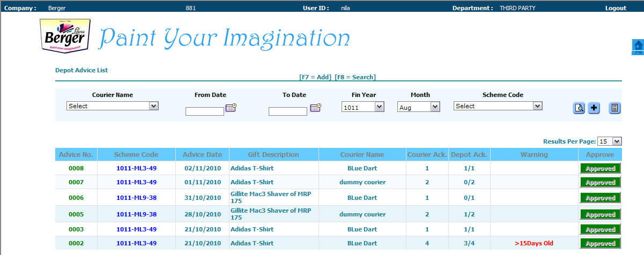
Task: Open the From Date calendar picker
Action: pos(231,108)
